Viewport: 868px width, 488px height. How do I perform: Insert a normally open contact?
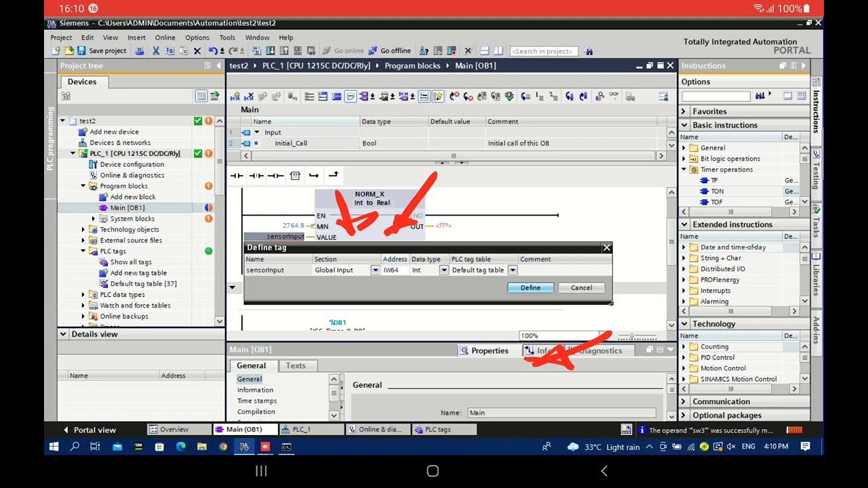coord(237,176)
